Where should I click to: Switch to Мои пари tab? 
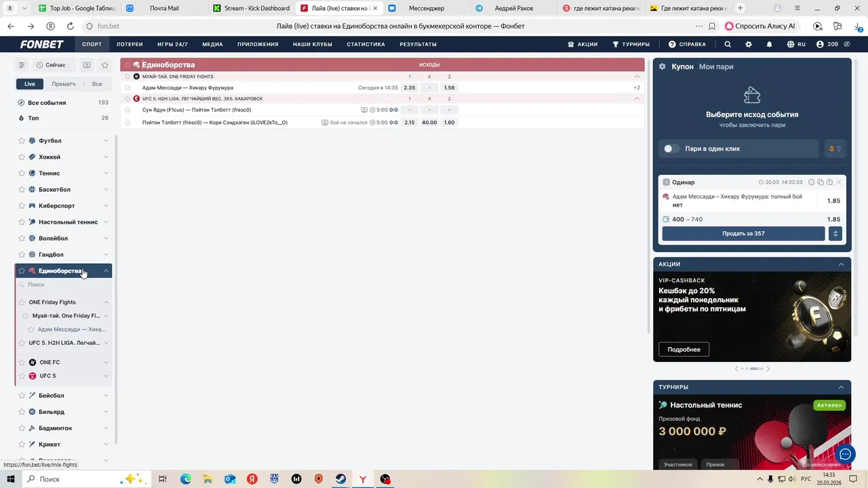click(716, 66)
